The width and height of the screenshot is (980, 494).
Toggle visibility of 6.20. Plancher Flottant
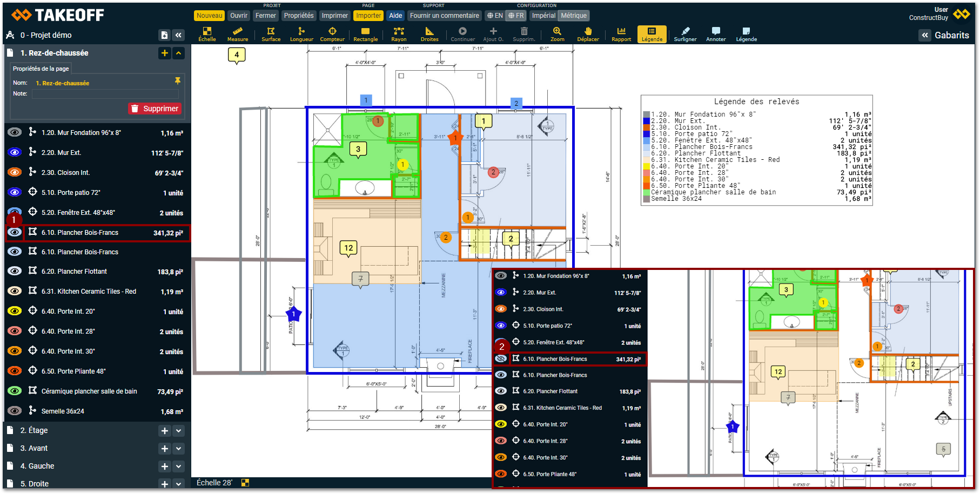15,272
